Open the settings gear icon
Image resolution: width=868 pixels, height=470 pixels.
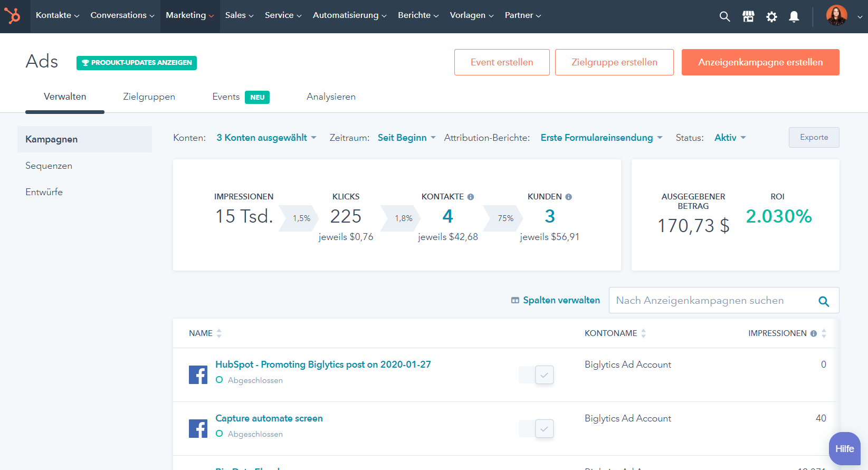tap(771, 17)
